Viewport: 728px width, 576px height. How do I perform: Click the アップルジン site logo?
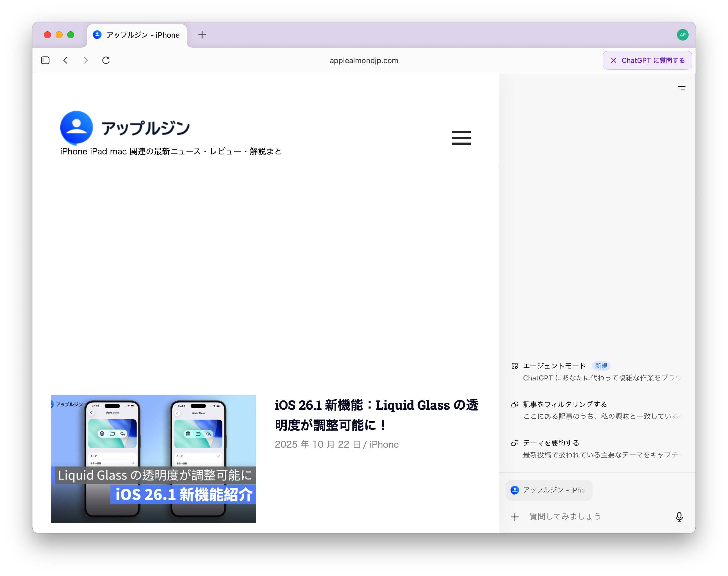125,128
